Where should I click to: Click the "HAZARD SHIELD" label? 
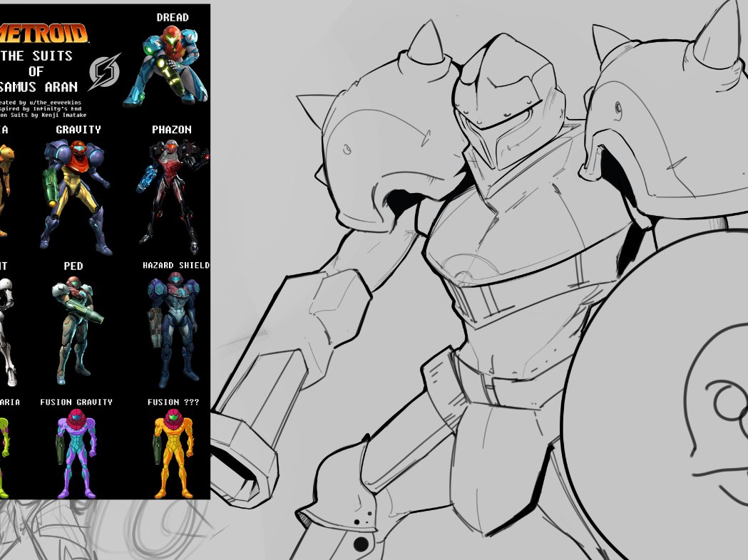coord(176,266)
